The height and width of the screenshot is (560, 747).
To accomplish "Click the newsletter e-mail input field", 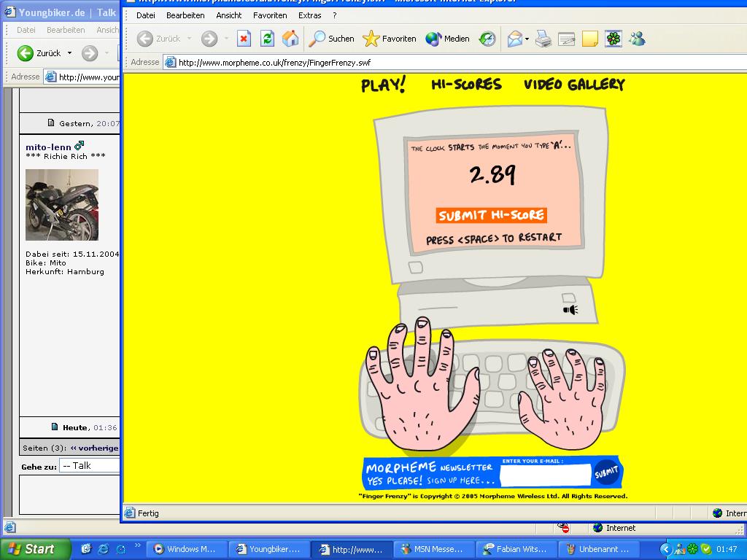I will [x=546, y=475].
